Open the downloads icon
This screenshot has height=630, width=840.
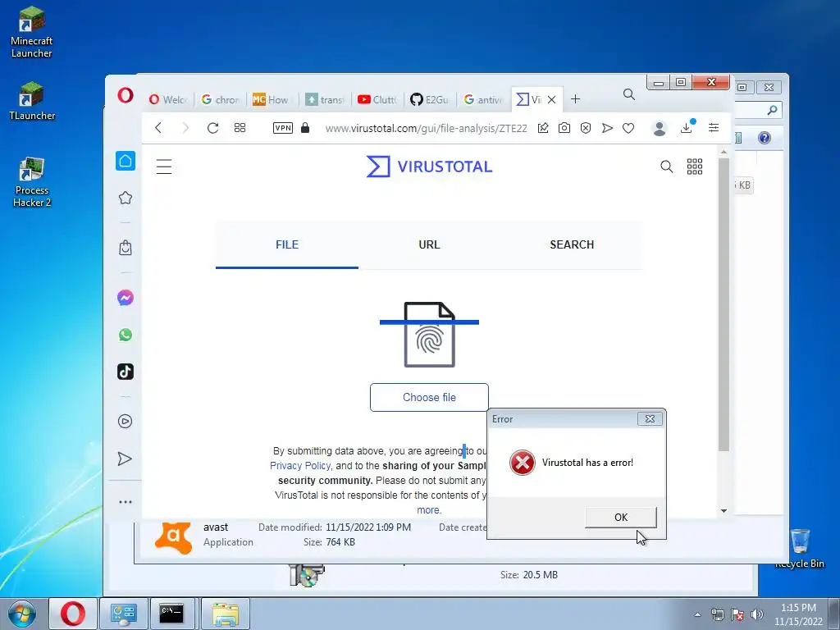click(x=687, y=127)
